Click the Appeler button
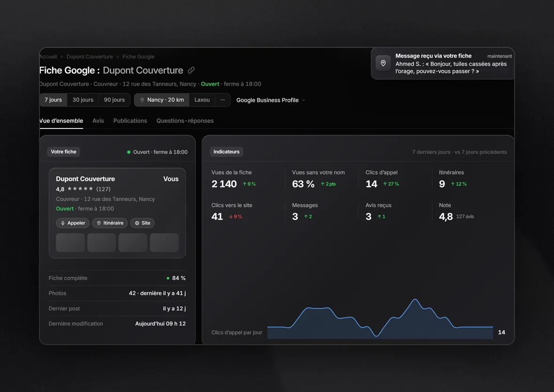The height and width of the screenshot is (392, 554). [x=73, y=223]
